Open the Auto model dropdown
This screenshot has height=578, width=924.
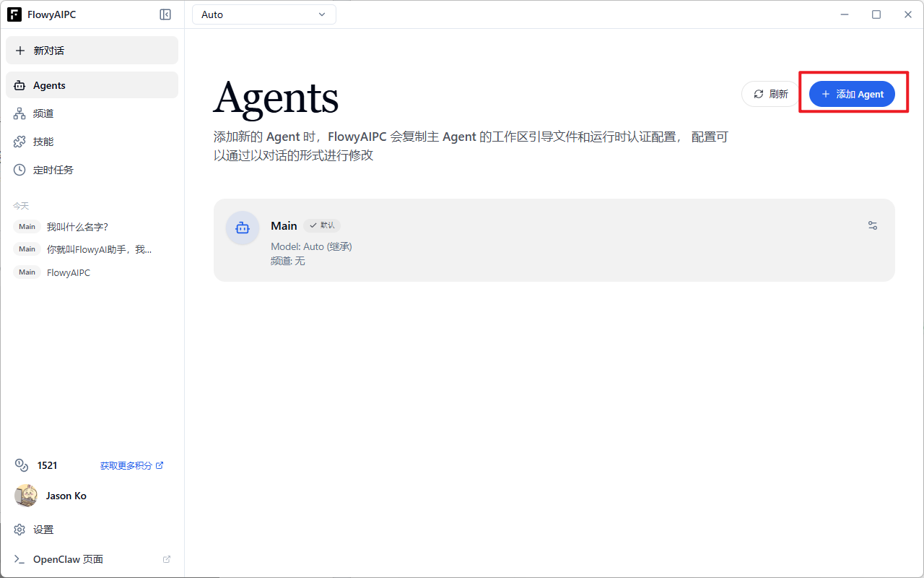(x=263, y=14)
